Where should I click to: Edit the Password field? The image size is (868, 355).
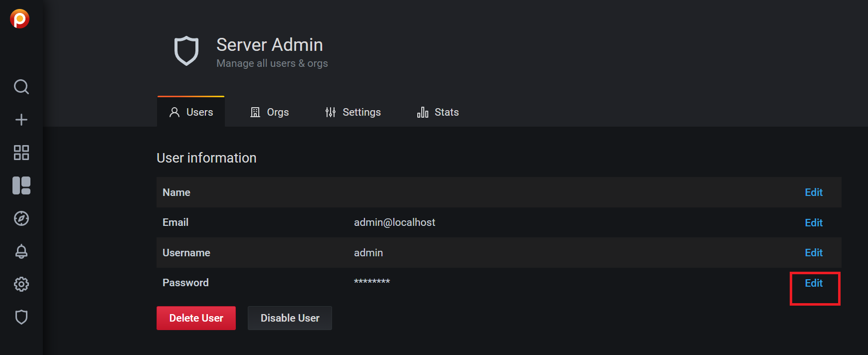814,283
